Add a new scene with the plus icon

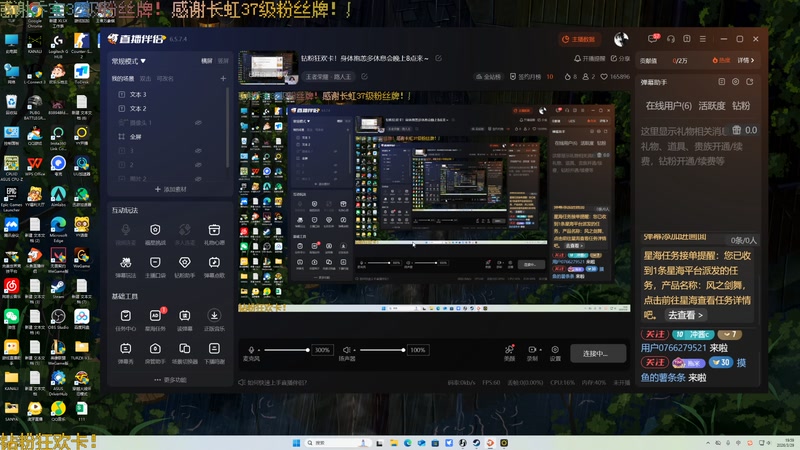223,79
